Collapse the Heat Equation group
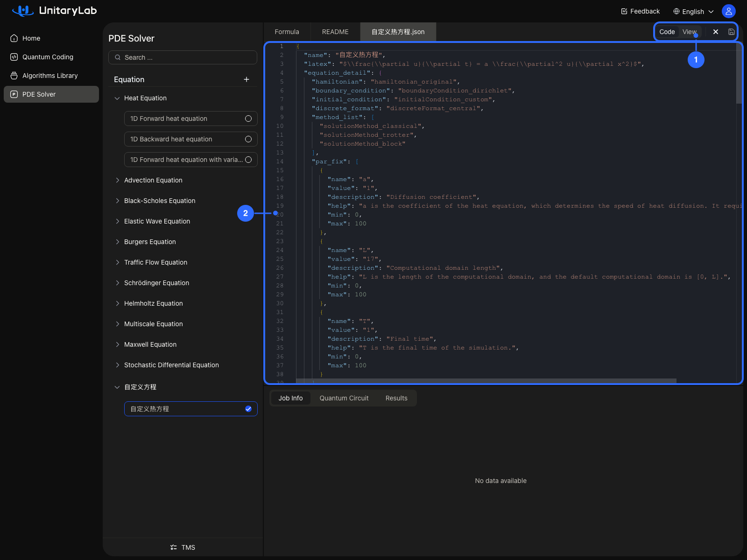747x560 pixels. tap(117, 98)
